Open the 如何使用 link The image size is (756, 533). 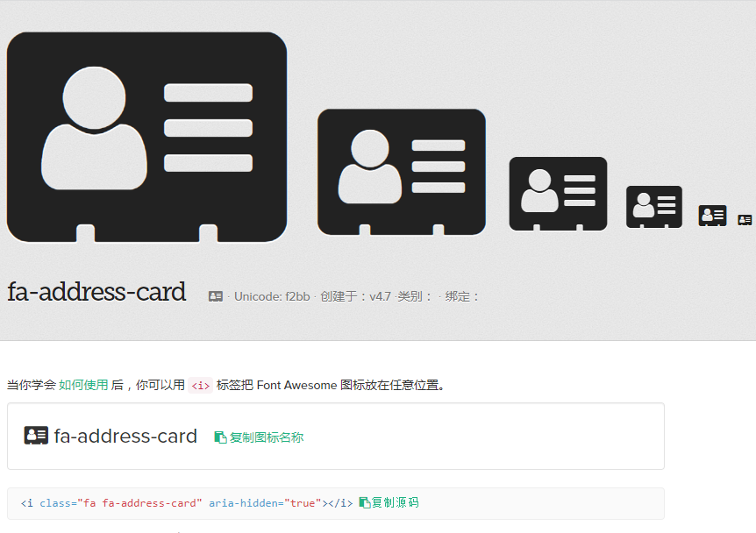click(83, 385)
